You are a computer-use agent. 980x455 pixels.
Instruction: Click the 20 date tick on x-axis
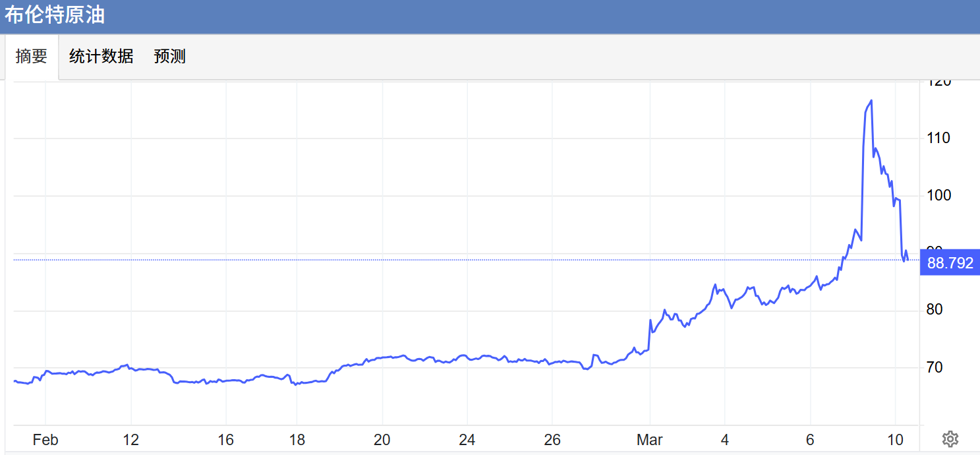point(382,440)
